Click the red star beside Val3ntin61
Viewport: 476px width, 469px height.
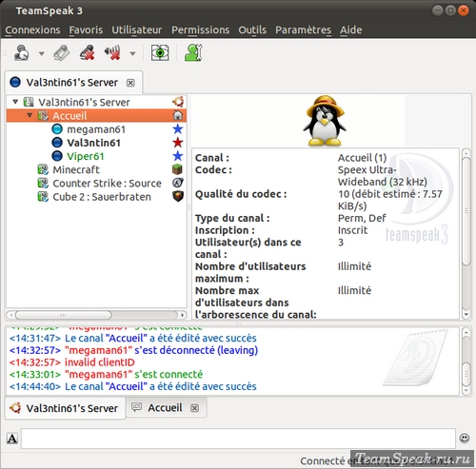pos(178,143)
